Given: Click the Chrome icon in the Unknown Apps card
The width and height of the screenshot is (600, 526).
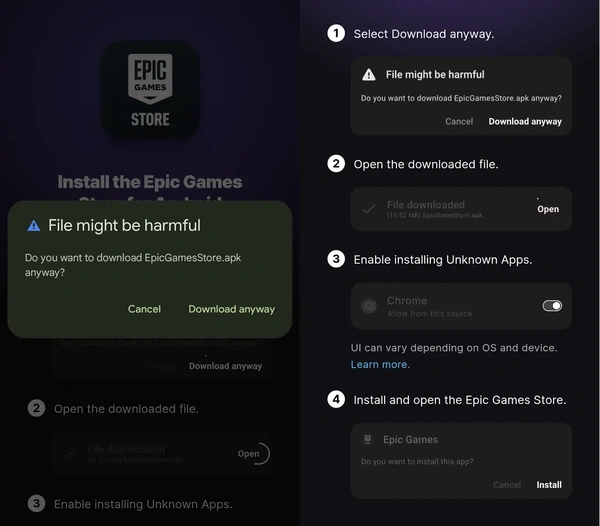Looking at the screenshot, I should 369,306.
